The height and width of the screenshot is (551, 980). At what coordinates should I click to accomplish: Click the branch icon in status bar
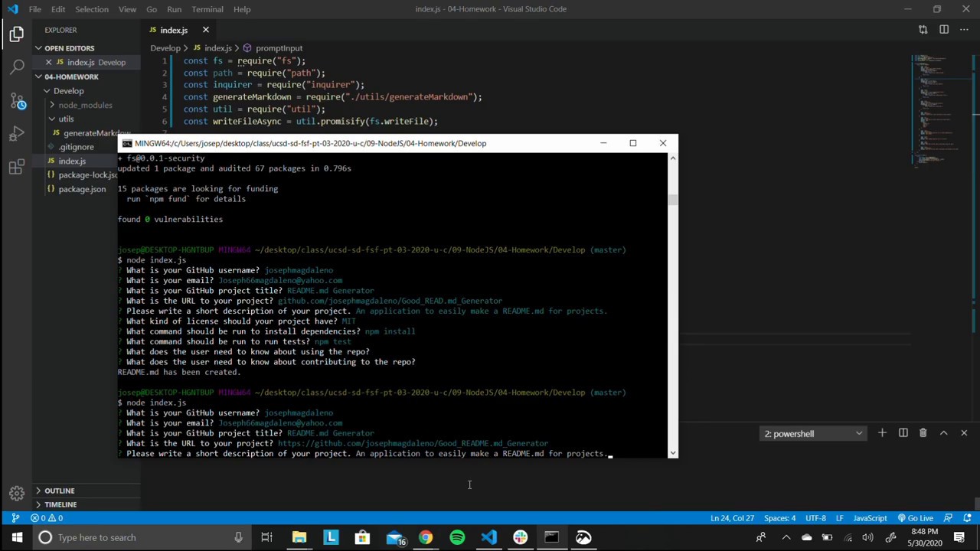point(15,518)
